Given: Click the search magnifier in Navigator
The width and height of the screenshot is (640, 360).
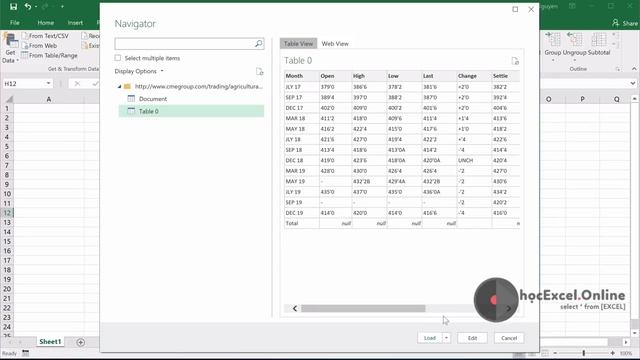Looking at the screenshot, I should click(258, 43).
